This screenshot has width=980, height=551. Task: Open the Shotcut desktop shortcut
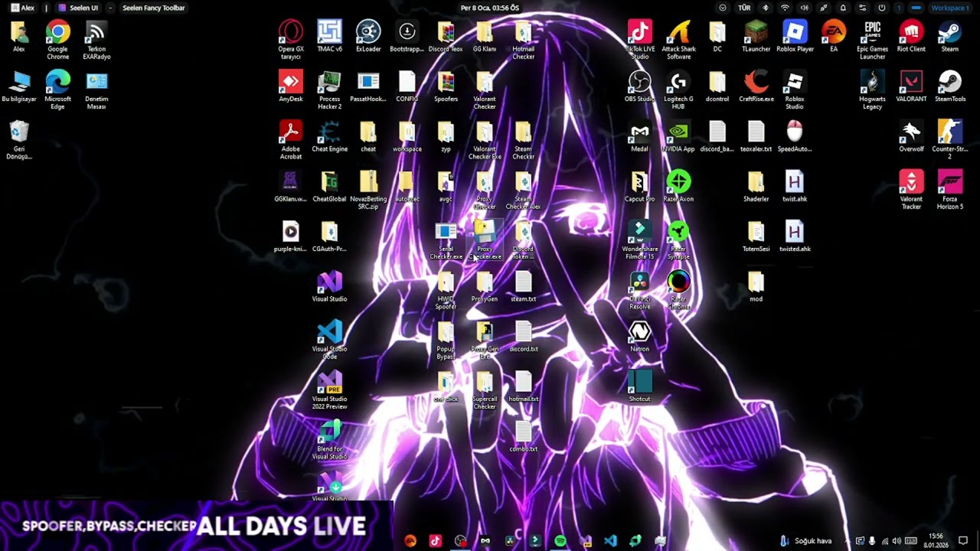(x=640, y=386)
